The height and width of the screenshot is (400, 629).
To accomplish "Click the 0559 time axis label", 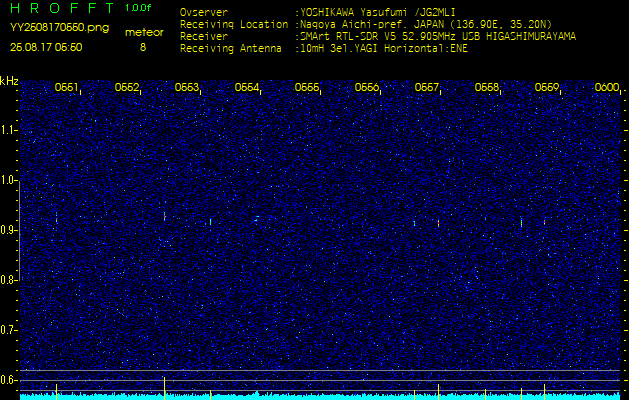I will 546,87.
